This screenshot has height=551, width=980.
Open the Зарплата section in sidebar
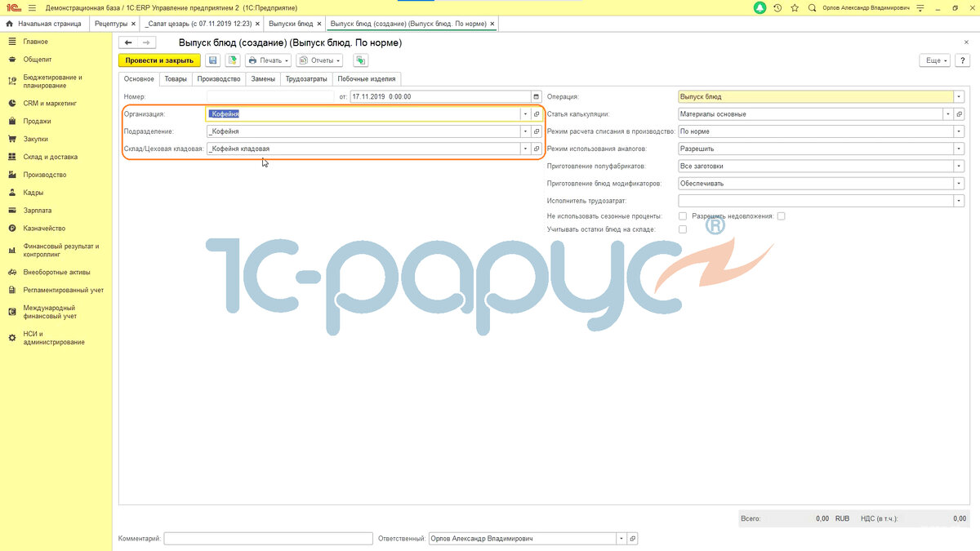pyautogui.click(x=38, y=211)
